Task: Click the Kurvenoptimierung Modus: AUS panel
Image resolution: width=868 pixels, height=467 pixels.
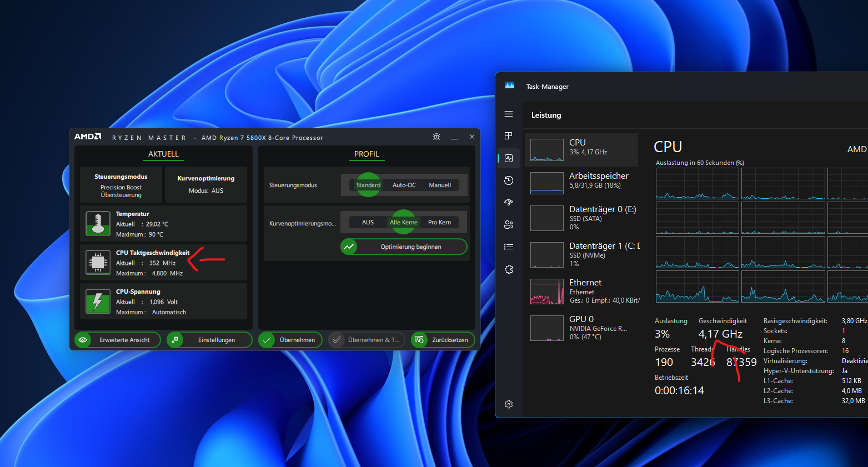Action: coord(206,184)
